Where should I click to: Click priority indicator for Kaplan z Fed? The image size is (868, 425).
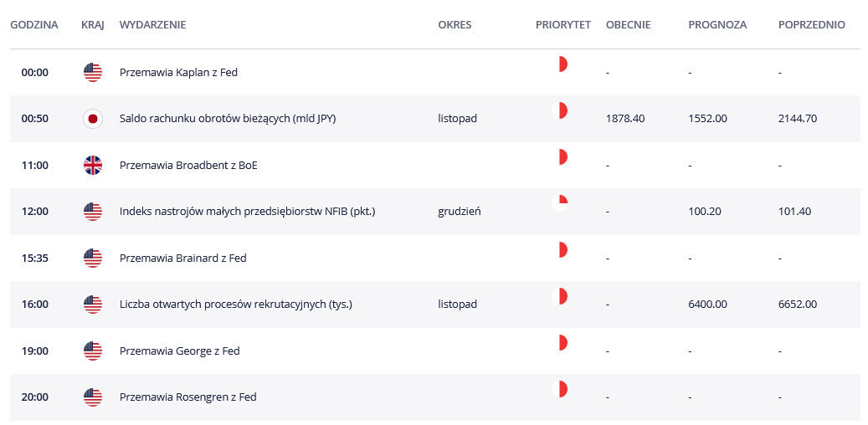click(560, 64)
